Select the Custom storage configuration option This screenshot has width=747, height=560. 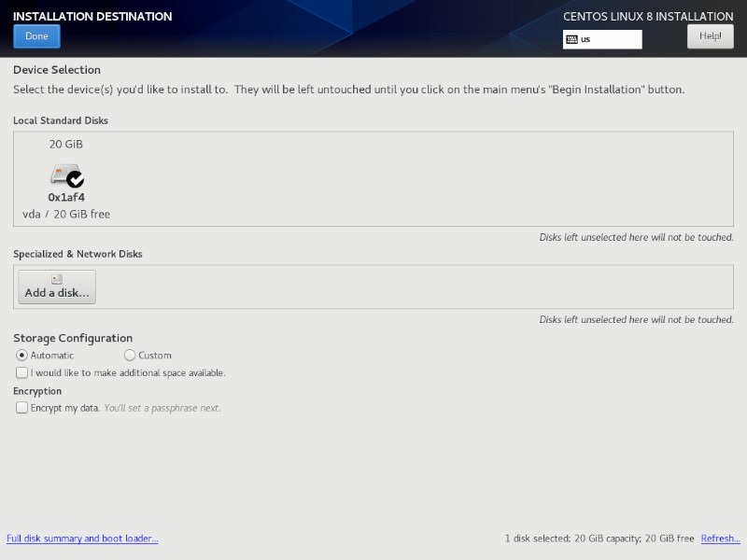point(130,355)
